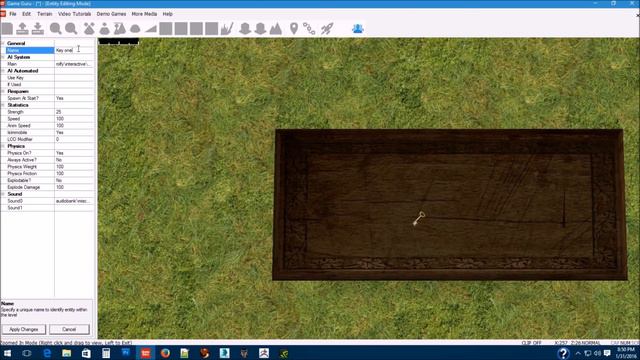The width and height of the screenshot is (640, 360).
Task: Click the empty Sound1 value field
Action: [74, 208]
